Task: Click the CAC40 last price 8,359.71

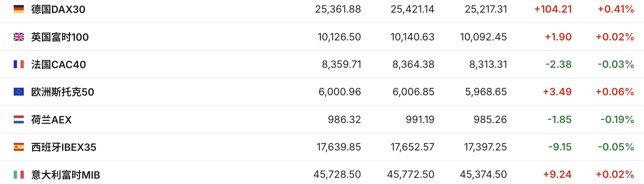Action: (x=341, y=64)
